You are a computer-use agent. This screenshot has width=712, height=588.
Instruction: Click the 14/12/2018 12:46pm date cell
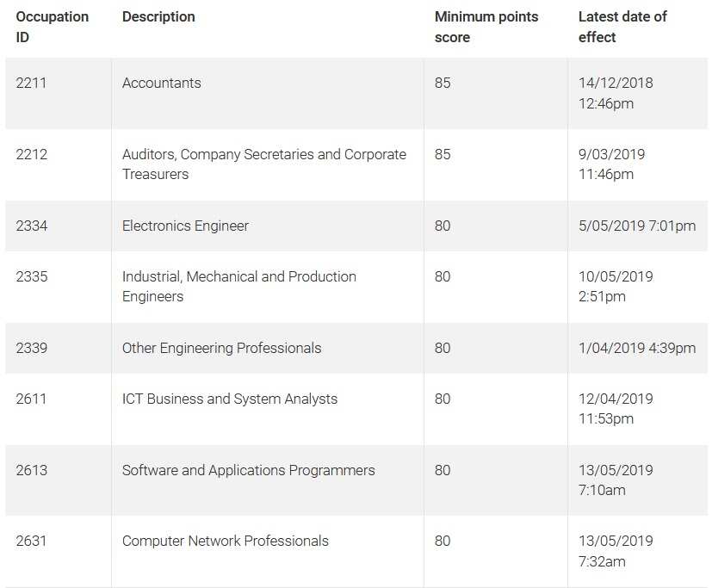(616, 93)
